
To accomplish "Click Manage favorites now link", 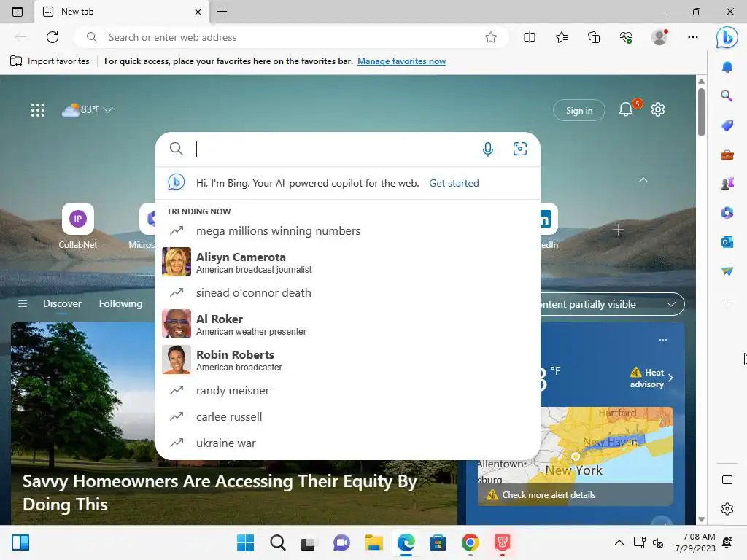I will click(x=402, y=61).
